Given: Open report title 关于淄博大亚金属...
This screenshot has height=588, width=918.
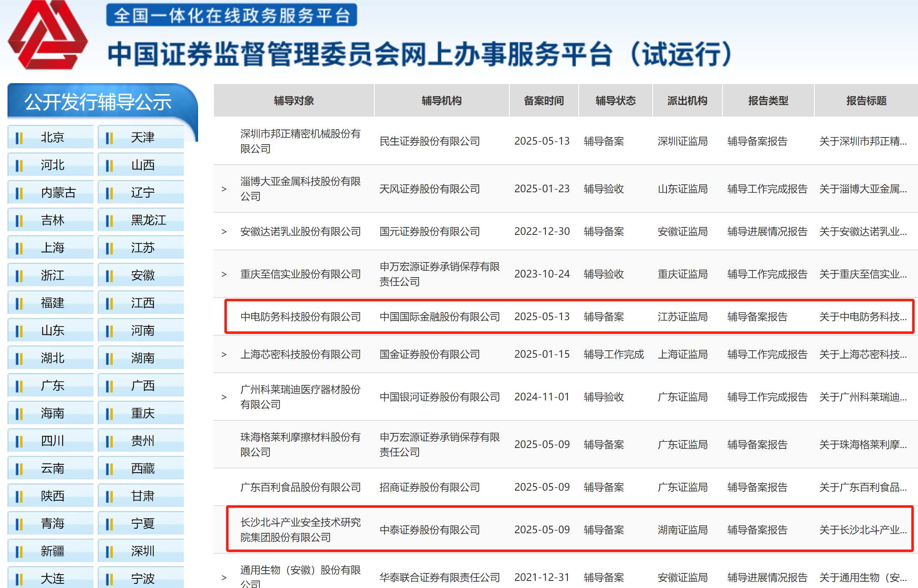Looking at the screenshot, I should pyautogui.click(x=863, y=189).
